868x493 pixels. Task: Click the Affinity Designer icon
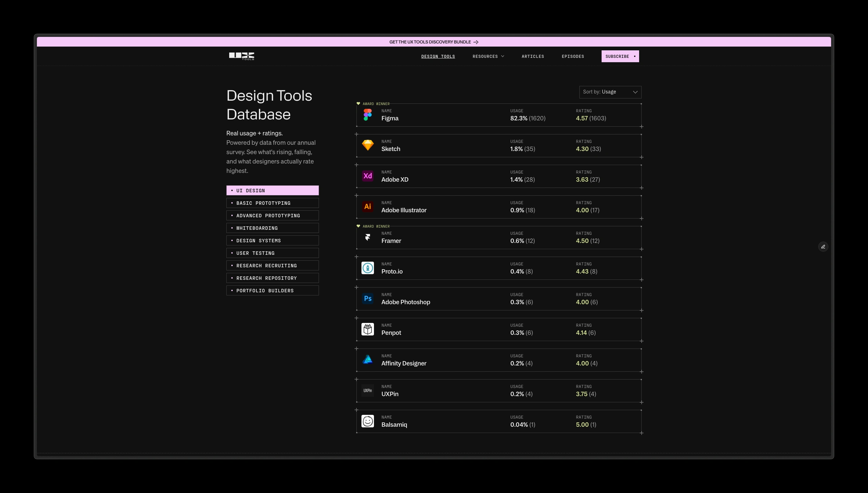pos(367,360)
